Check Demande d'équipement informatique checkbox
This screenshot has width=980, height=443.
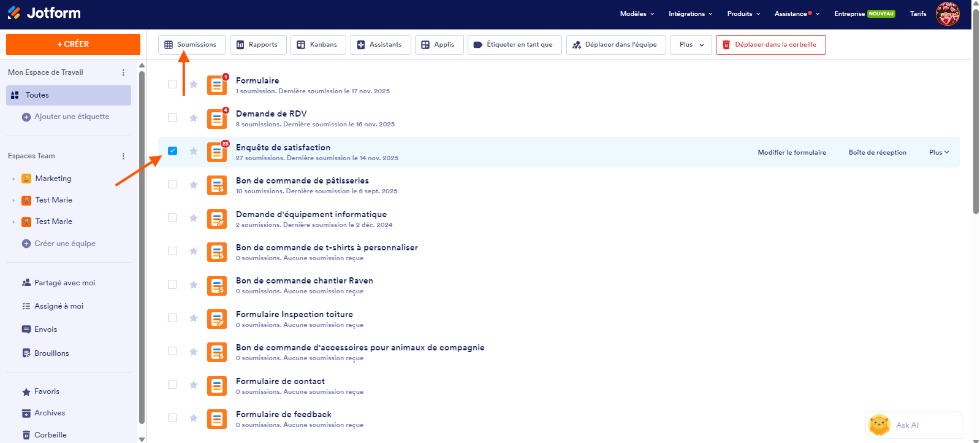(173, 218)
